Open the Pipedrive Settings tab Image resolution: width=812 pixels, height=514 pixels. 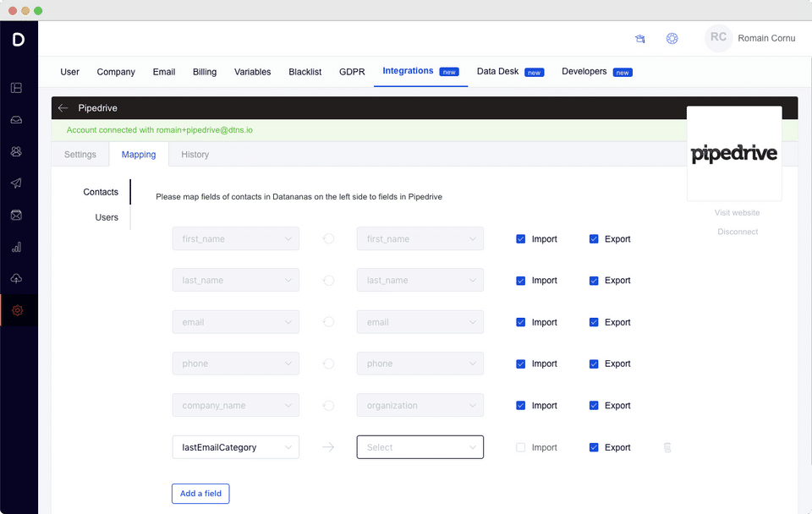pyautogui.click(x=80, y=154)
